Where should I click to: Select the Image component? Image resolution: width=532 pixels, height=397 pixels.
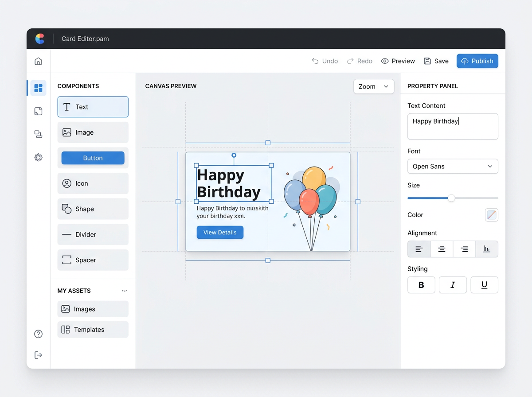[93, 132]
